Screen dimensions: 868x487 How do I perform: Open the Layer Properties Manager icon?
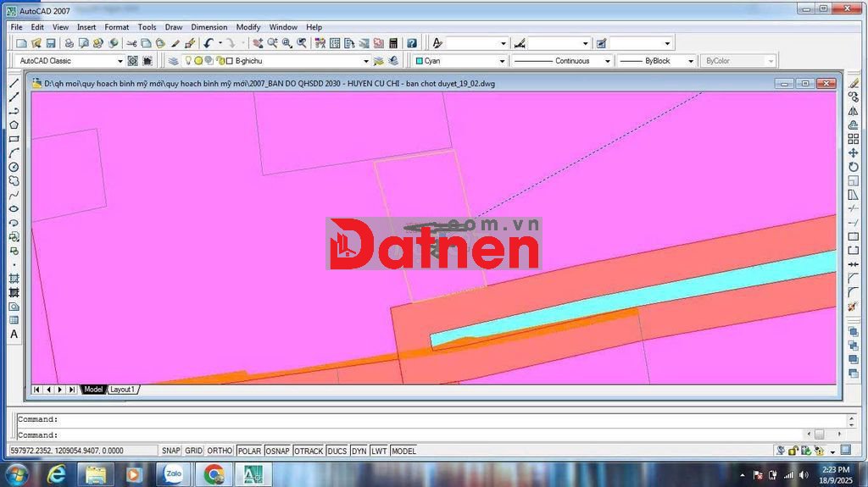coord(173,61)
